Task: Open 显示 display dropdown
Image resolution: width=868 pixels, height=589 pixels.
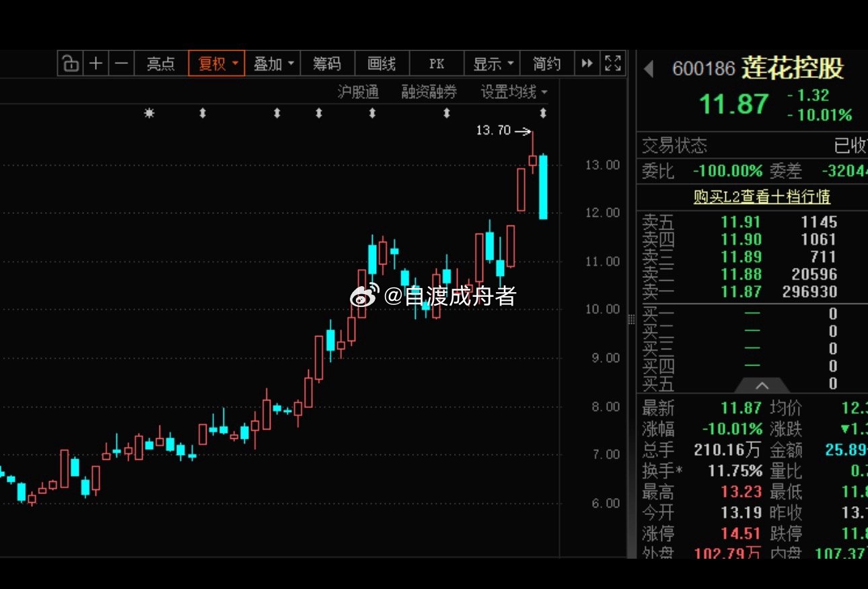Action: [492, 64]
